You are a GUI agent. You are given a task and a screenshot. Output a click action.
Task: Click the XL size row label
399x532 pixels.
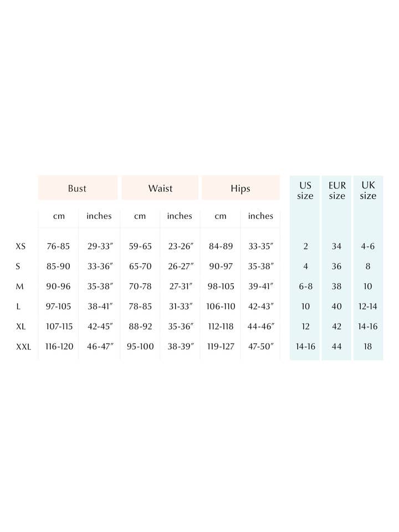coord(21,326)
